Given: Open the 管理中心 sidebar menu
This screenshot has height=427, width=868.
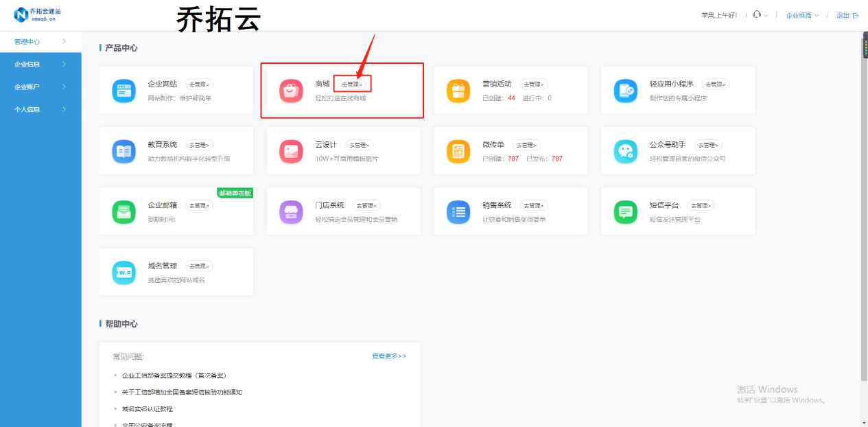Looking at the screenshot, I should [27, 41].
